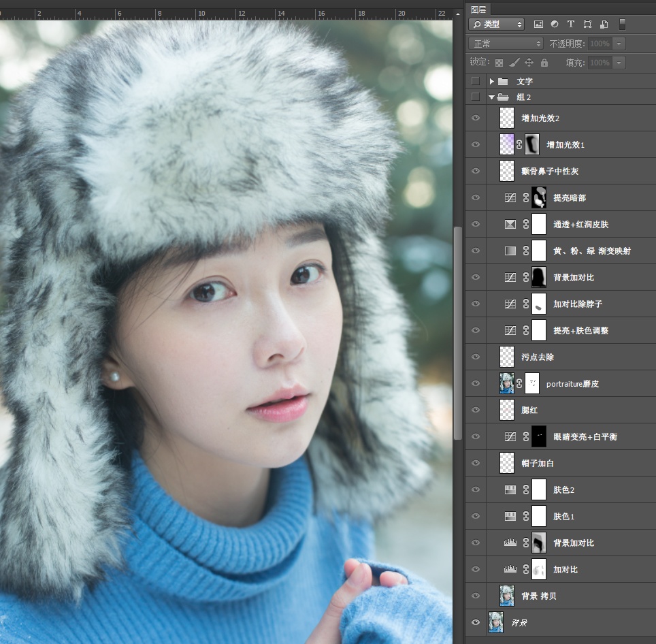Viewport: 656px width, 644px height.
Task: Open the 类型 filter dropdown
Action: pyautogui.click(x=497, y=25)
